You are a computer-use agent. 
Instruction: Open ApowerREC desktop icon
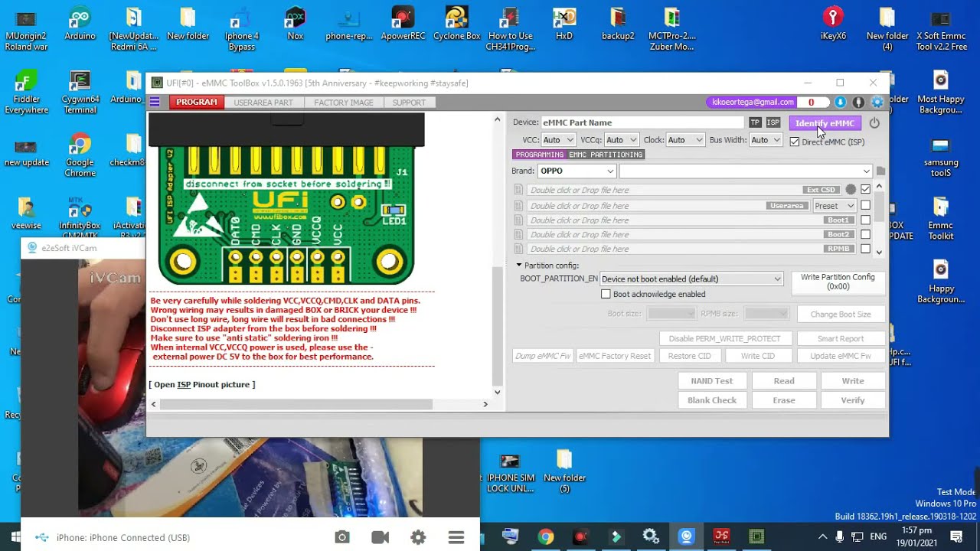pos(403,24)
